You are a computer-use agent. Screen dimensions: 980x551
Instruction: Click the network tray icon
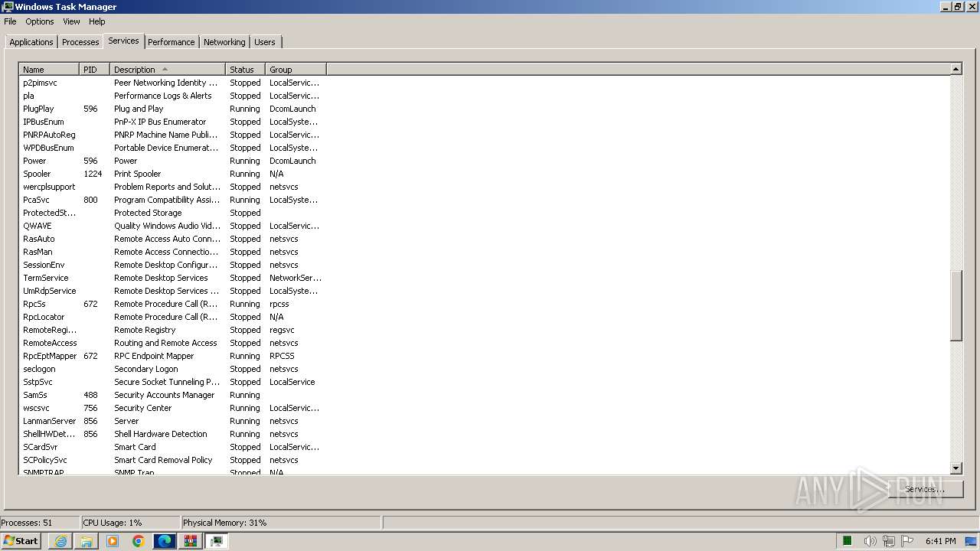coord(889,541)
